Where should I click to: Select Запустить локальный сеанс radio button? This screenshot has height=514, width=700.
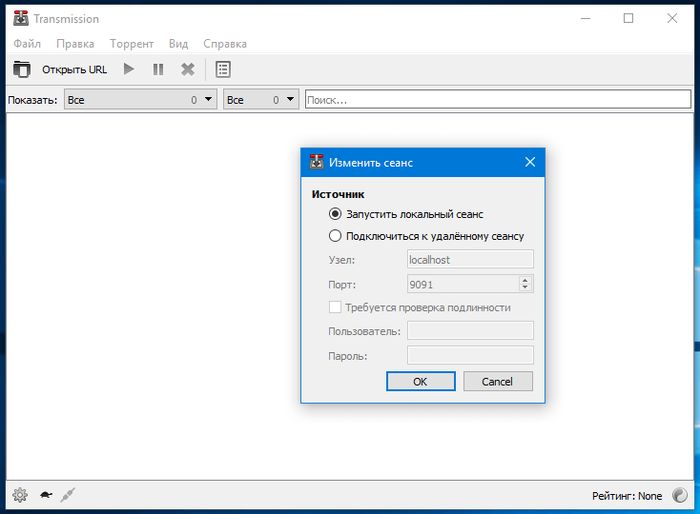(x=335, y=214)
